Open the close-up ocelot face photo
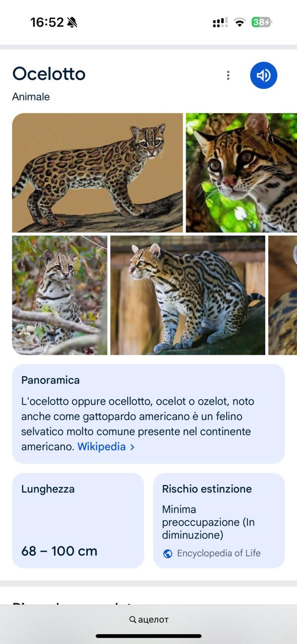 coord(242,173)
